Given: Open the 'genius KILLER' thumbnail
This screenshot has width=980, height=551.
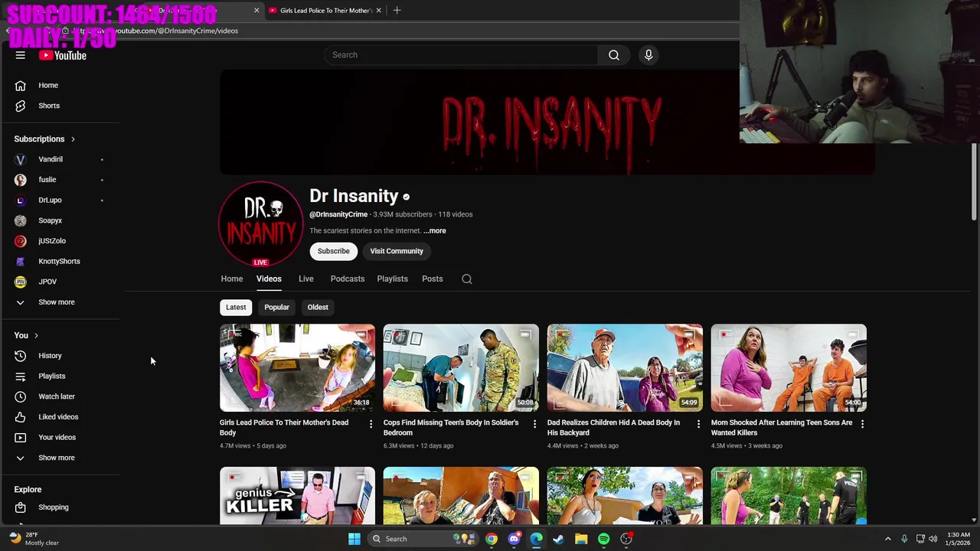Looking at the screenshot, I should tap(297, 496).
